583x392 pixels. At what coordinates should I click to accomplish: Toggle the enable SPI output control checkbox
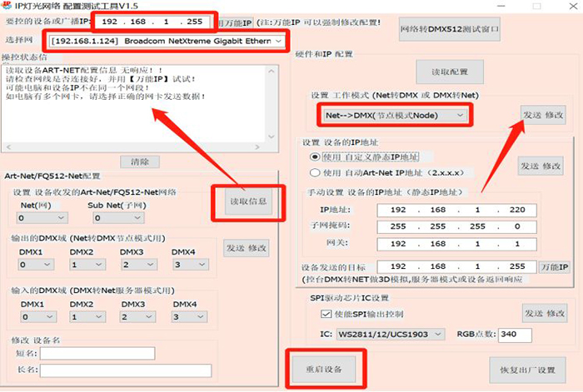tap(326, 315)
